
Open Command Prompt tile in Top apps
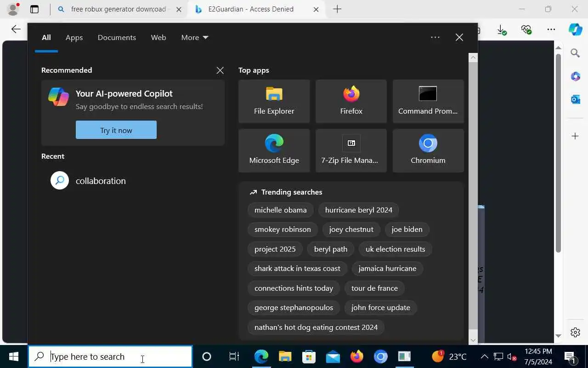coord(428,101)
